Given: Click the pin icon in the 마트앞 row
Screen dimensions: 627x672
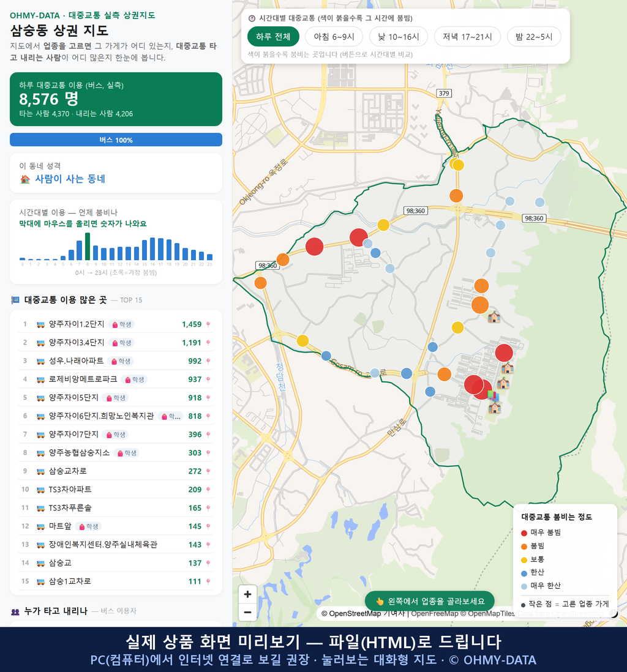Looking at the screenshot, I should [x=208, y=527].
